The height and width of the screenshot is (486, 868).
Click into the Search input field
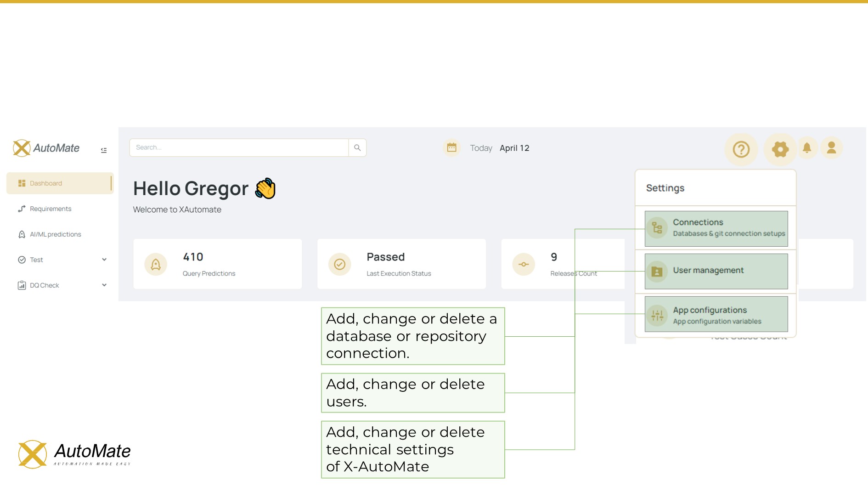(239, 147)
